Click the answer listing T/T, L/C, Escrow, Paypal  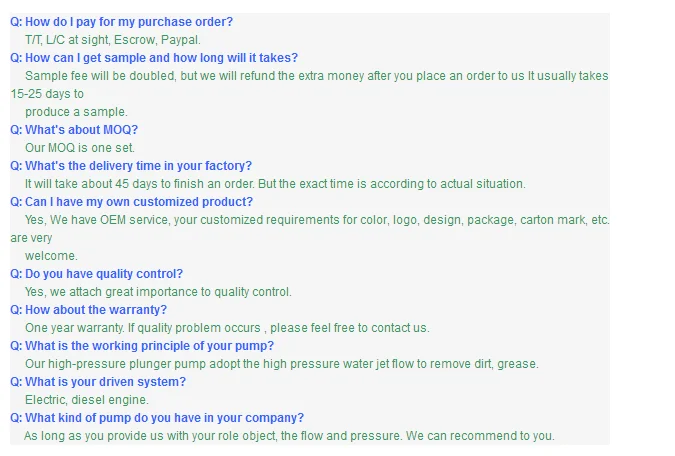coord(112,40)
